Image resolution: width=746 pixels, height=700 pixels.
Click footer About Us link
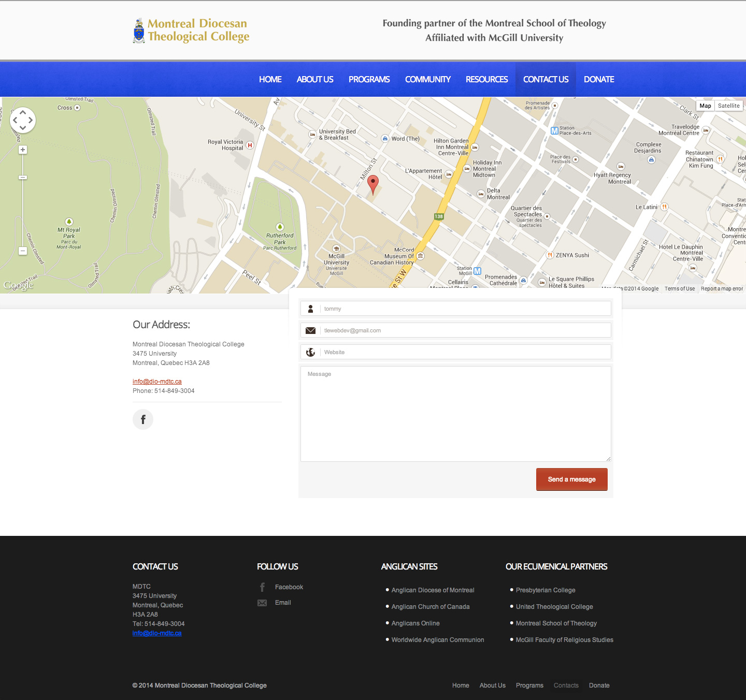493,686
